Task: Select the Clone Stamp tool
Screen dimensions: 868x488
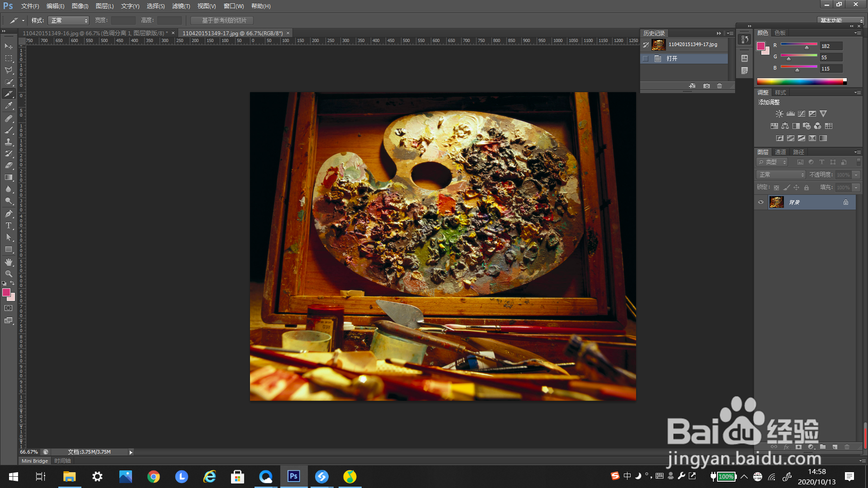Action: pos(9,142)
